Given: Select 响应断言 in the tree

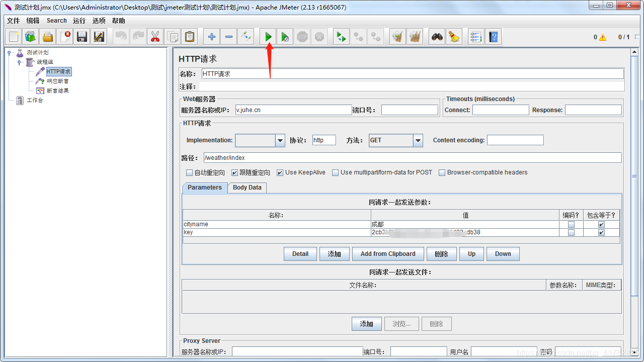Looking at the screenshot, I should 57,81.
